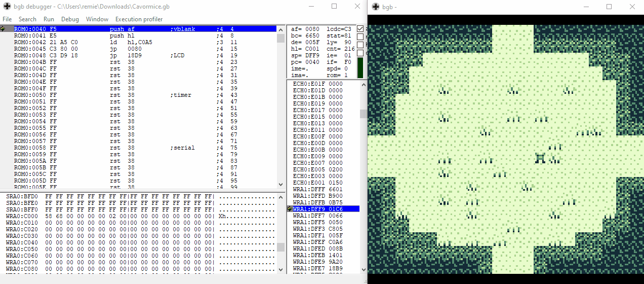Open the Search menu

tap(27, 19)
